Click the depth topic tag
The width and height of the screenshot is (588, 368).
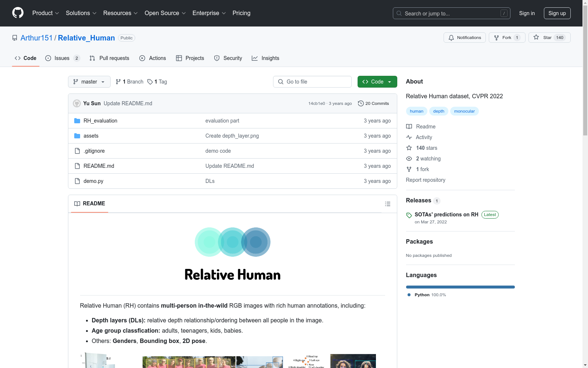pos(439,111)
